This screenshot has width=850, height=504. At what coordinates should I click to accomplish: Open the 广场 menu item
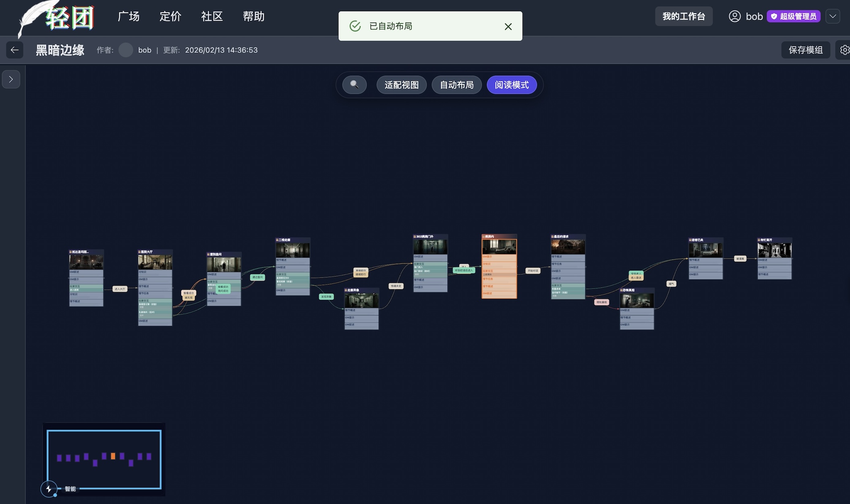tap(129, 17)
